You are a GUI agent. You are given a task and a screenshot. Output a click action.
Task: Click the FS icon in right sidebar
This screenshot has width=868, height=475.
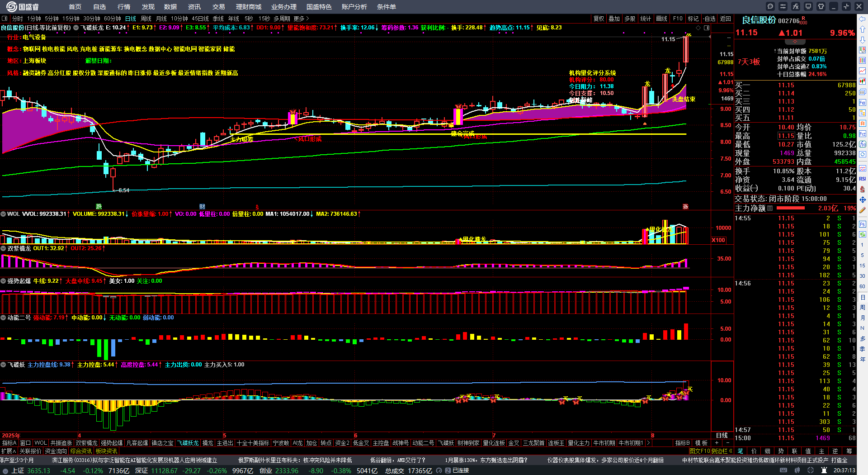coord(863,224)
